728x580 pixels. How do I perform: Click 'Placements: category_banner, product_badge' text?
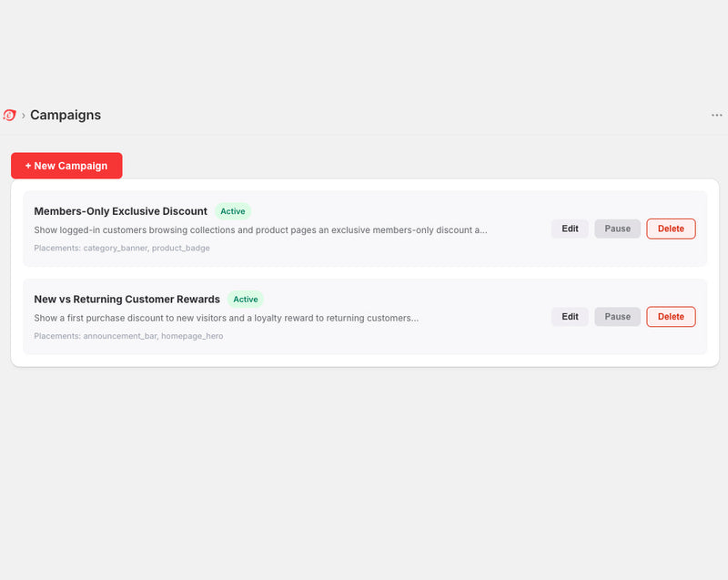tap(122, 248)
